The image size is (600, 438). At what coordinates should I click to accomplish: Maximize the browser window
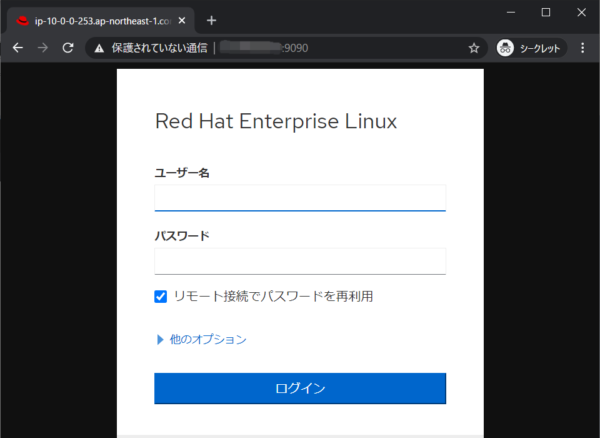pyautogui.click(x=546, y=13)
